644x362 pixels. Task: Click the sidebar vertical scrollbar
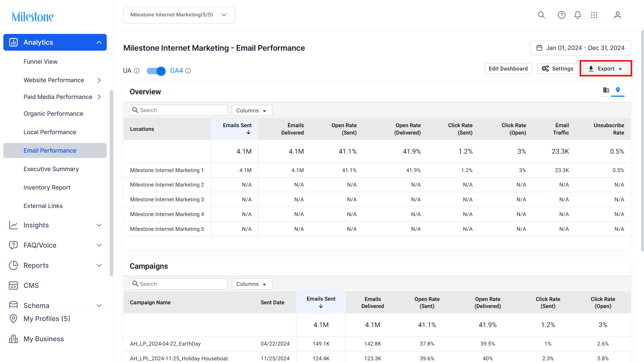(111, 183)
